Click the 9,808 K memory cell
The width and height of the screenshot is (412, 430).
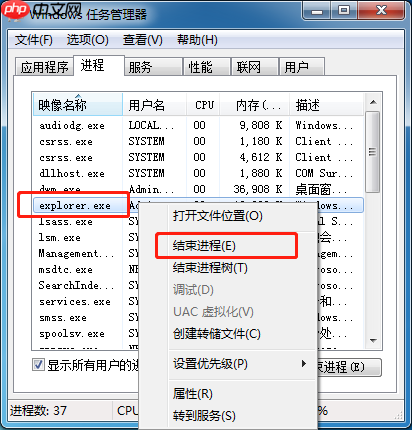[x=261, y=125]
